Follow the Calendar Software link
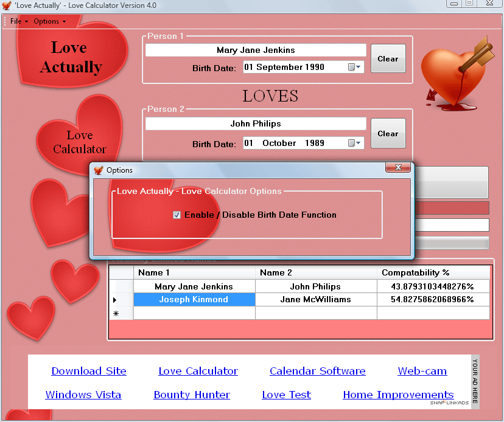Image resolution: width=504 pixels, height=422 pixels. click(x=317, y=371)
